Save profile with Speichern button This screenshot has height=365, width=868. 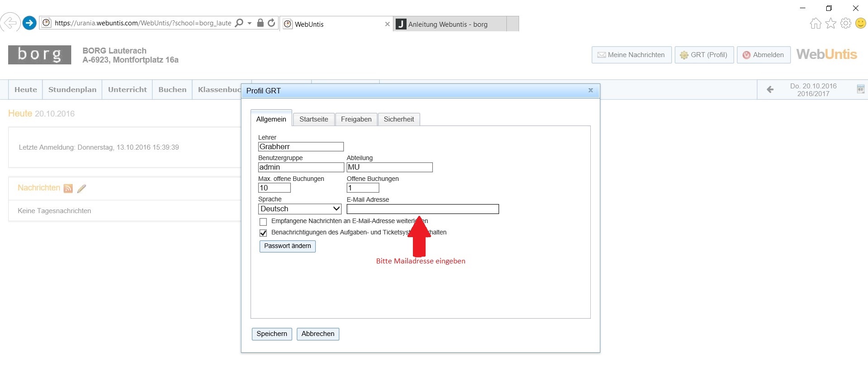pyautogui.click(x=272, y=334)
